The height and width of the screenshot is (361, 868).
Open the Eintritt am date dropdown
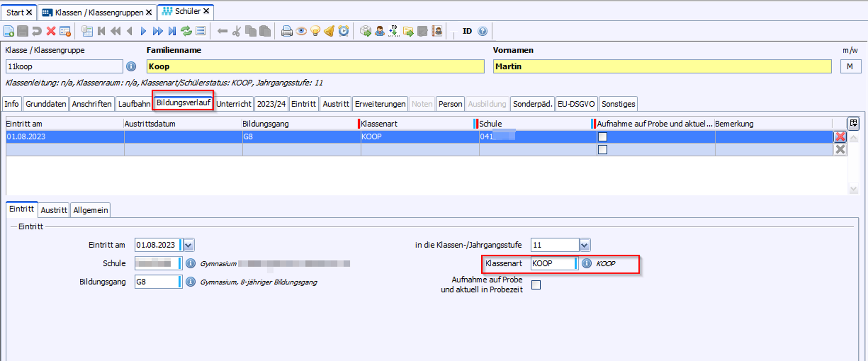click(x=188, y=245)
